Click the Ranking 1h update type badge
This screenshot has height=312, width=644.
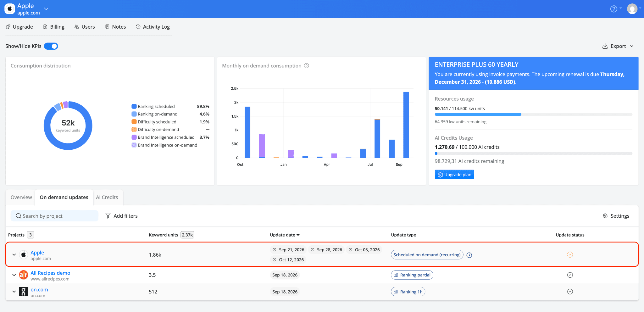click(408, 292)
